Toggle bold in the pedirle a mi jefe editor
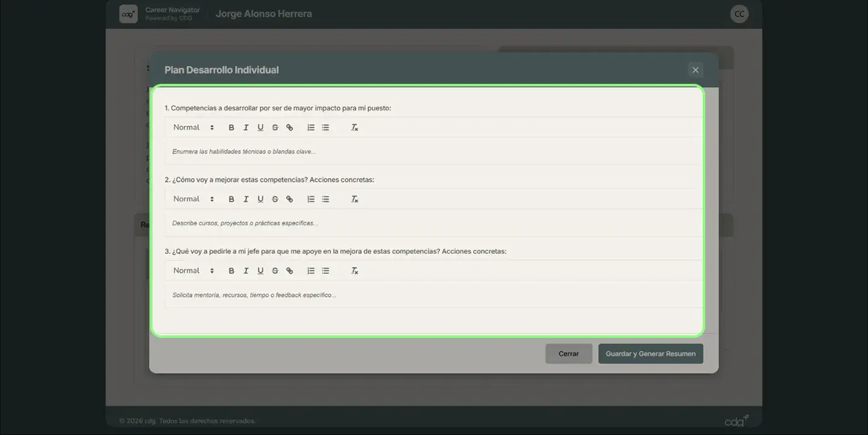 coord(231,271)
